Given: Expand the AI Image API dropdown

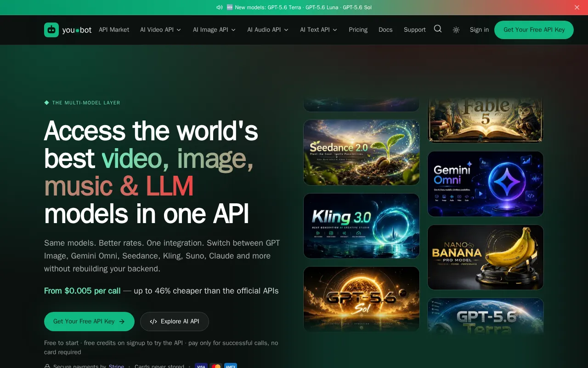Looking at the screenshot, I should [x=215, y=30].
